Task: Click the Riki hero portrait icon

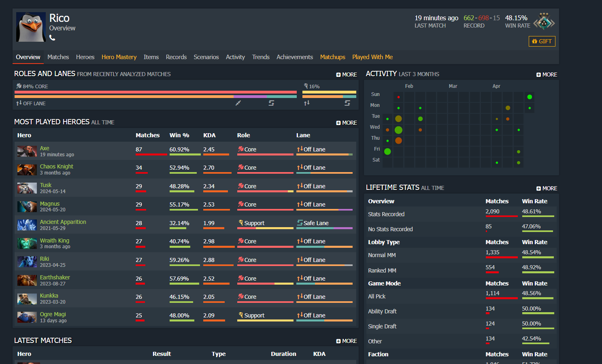Action: pos(27,262)
